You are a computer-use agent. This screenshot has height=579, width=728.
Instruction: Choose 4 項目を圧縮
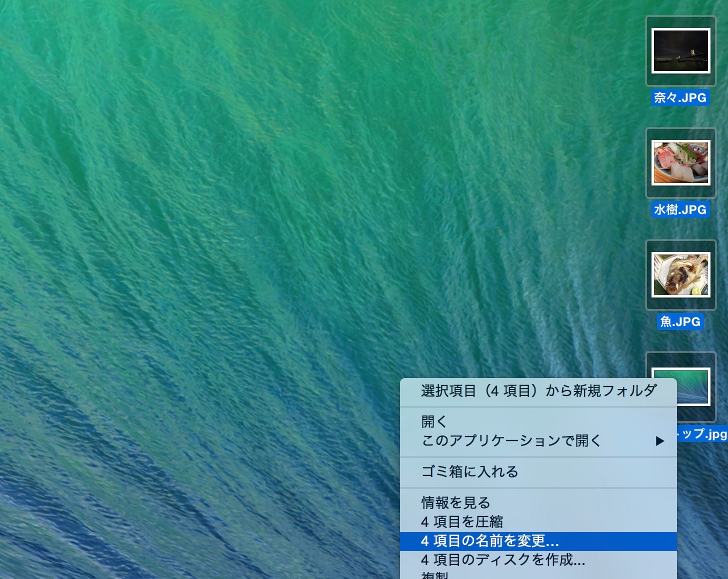(x=538, y=521)
